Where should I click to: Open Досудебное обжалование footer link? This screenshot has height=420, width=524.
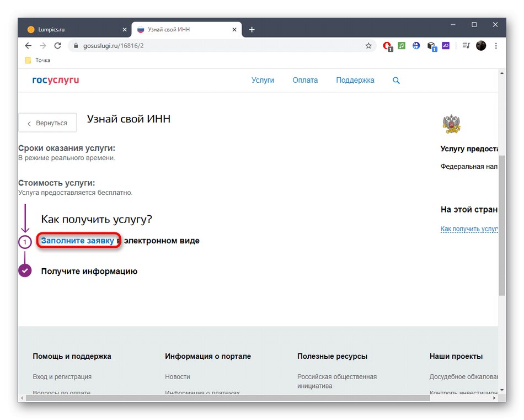[463, 376]
